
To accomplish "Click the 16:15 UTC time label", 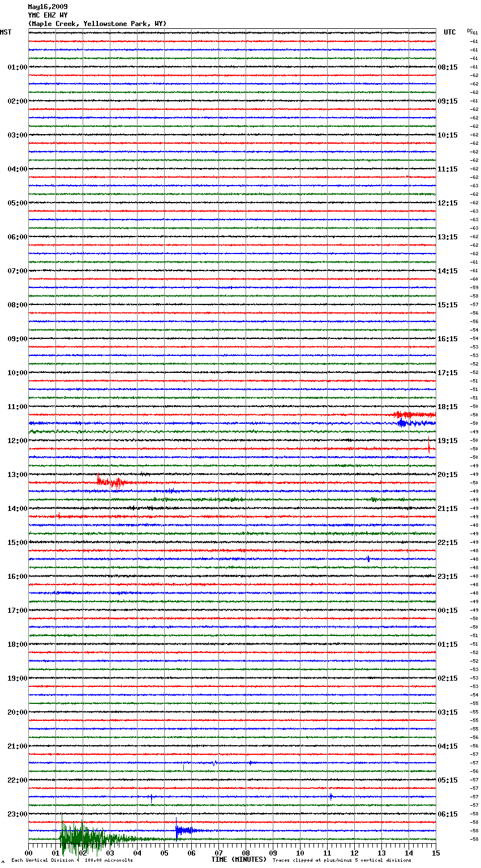I will coord(448,339).
